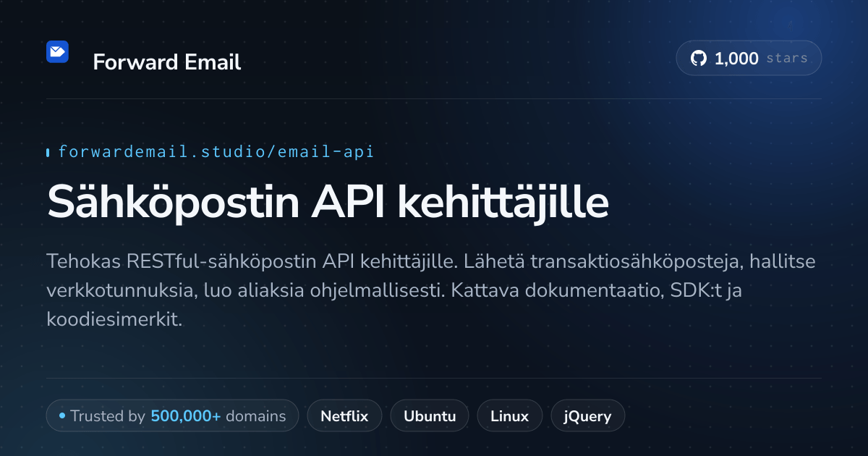Click the 500,000+ highlighted number
868x456 pixels.
(186, 416)
